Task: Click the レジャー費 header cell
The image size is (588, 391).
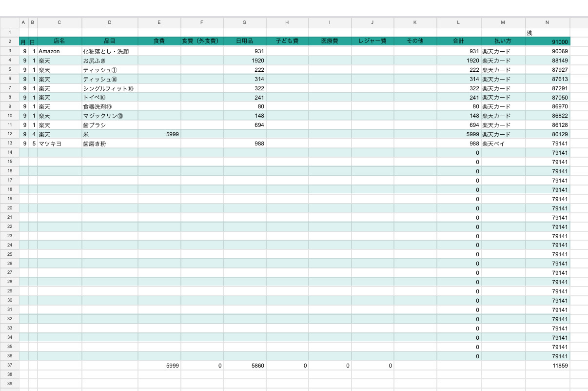Action: (372, 41)
